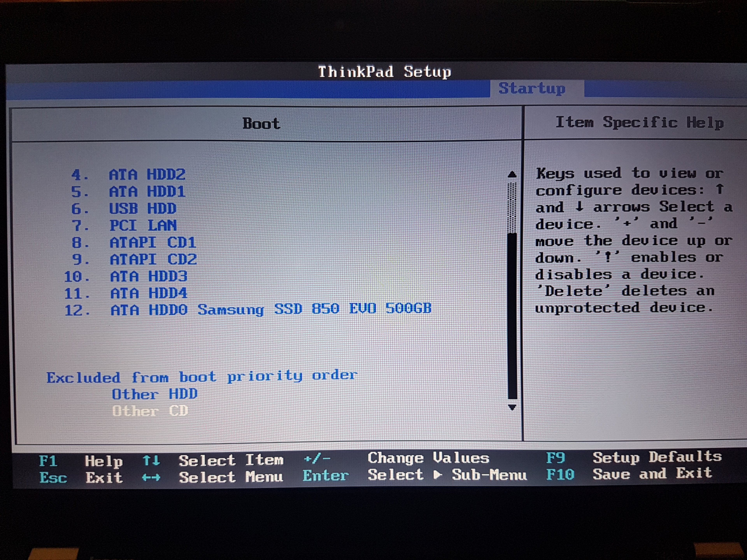Click the scrollbar down arrow
This screenshot has width=747, height=560.
512,407
